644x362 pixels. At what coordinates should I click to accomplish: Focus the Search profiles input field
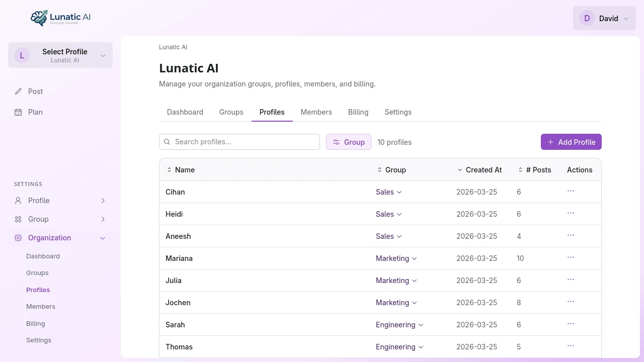click(x=239, y=142)
